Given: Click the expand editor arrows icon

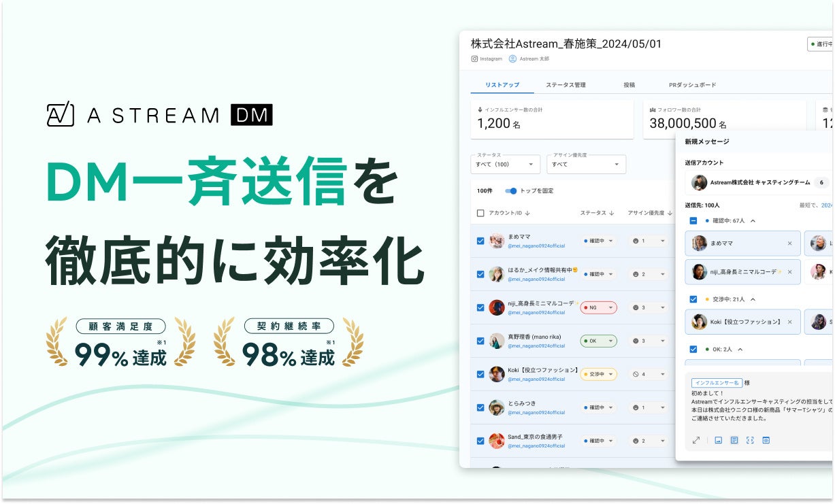Looking at the screenshot, I should click(x=696, y=440).
